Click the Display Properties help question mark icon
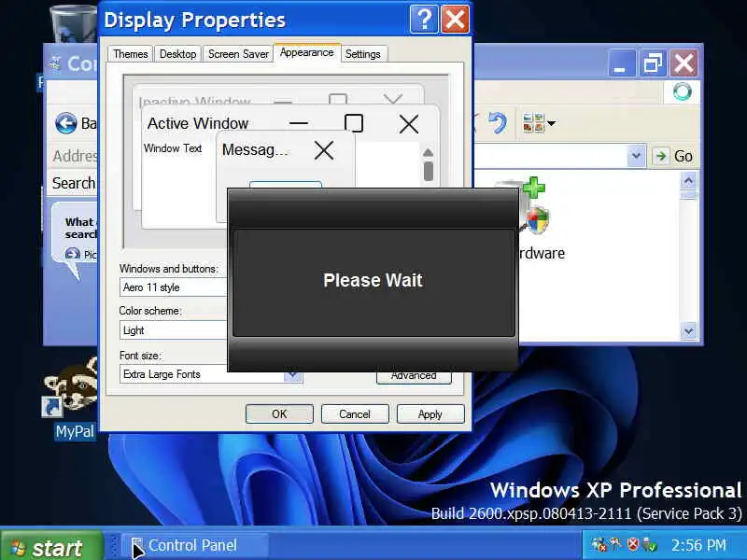 point(424,20)
